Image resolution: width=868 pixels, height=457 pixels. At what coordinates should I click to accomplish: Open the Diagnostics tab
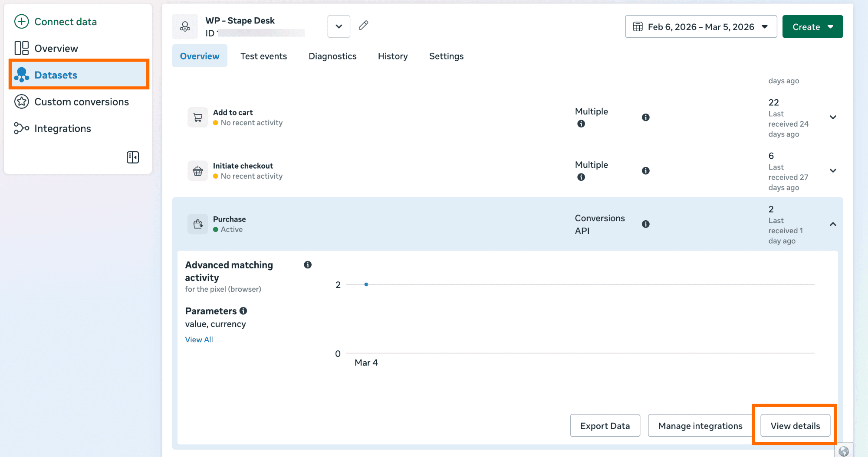[332, 56]
